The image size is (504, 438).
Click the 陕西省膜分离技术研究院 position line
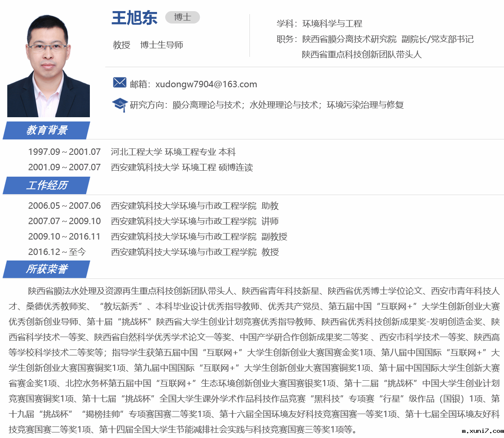tap(375, 39)
